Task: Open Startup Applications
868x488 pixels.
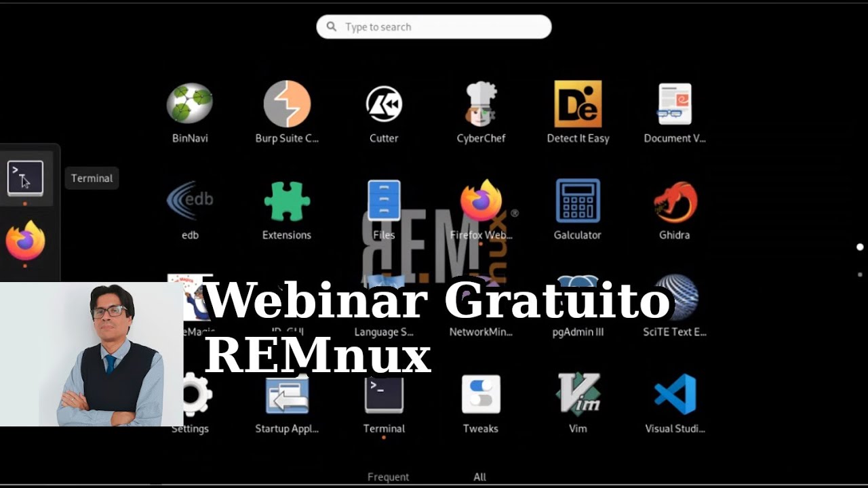Action: [x=287, y=395]
